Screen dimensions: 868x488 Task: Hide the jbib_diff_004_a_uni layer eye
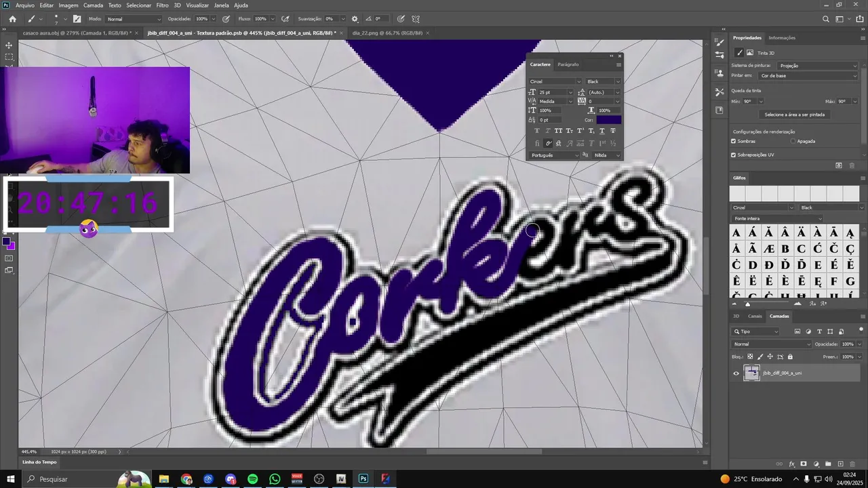(736, 373)
